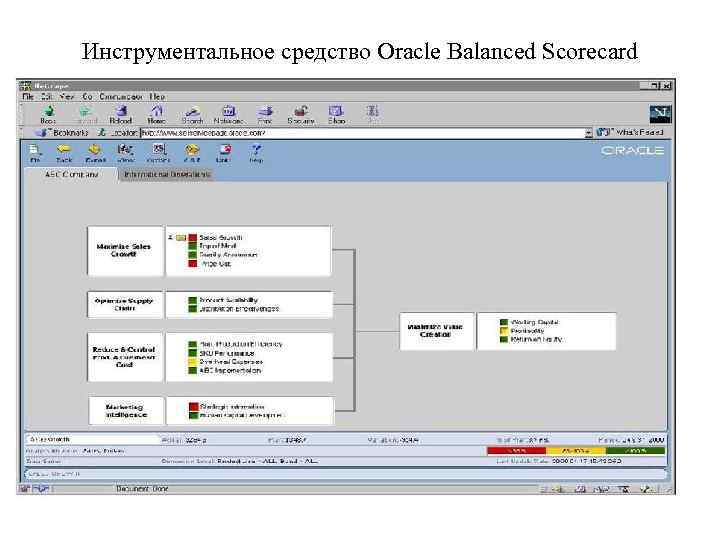Open the Location dropdown arrow

click(x=589, y=133)
